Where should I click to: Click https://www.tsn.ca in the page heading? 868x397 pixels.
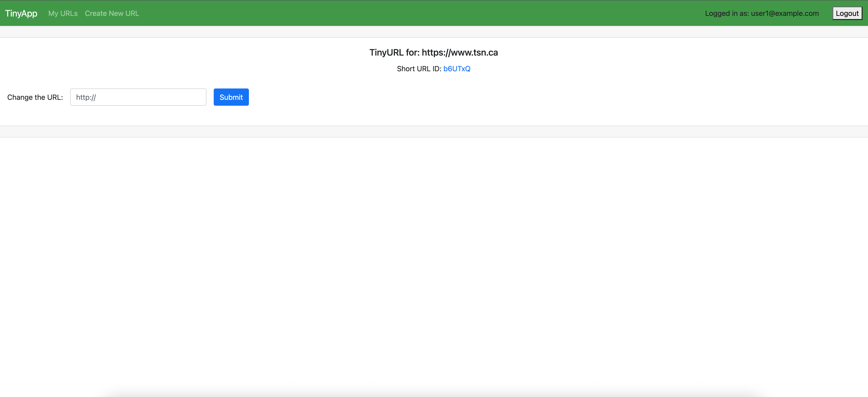460,53
